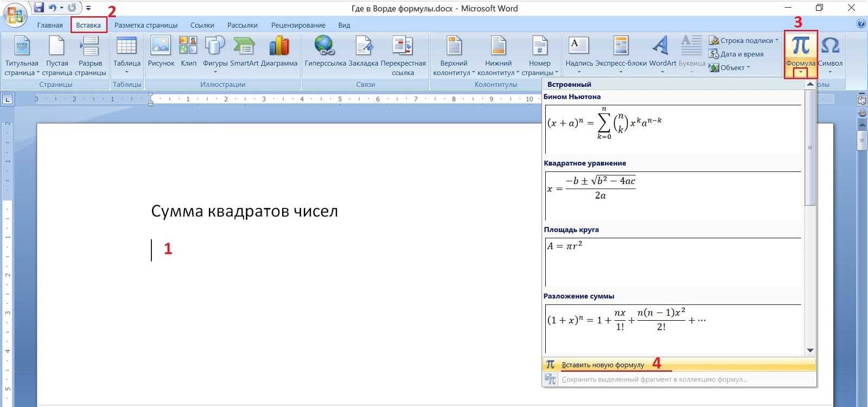Insert a Cross-reference (Перекрестная ссылка)
This screenshot has height=407, width=868.
coord(403,56)
